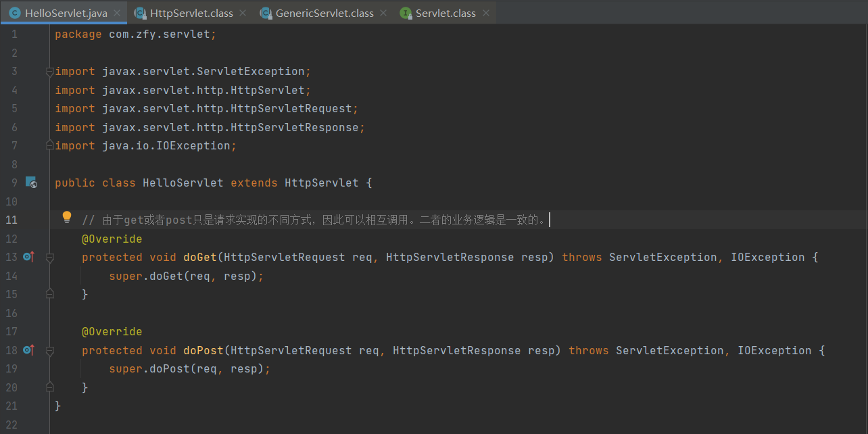
Task: Click ServletException in the line 3 import
Action: point(251,72)
